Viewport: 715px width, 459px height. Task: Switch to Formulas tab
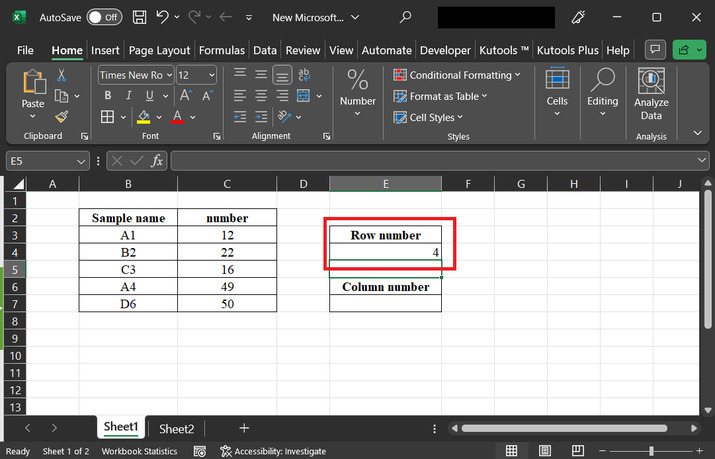[222, 50]
